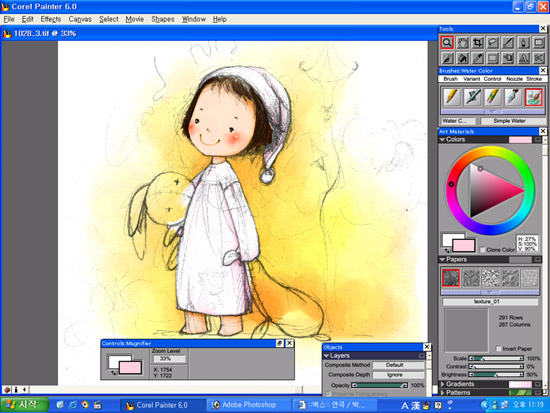Viewport: 550px width, 413px height.
Task: Click the paper Brightness slider
Action: [x=496, y=375]
